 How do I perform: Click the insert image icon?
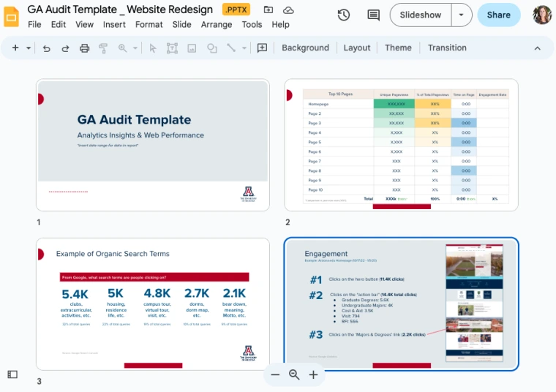(x=192, y=48)
